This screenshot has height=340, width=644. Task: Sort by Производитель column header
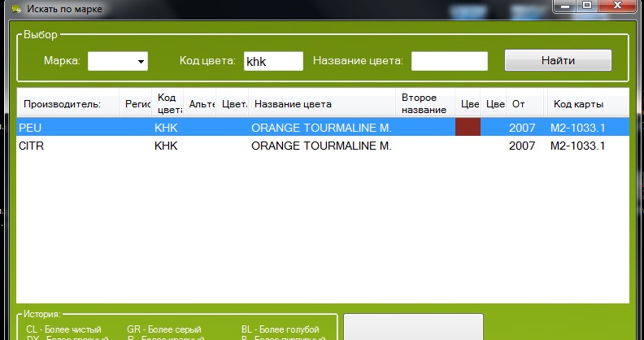tap(67, 104)
